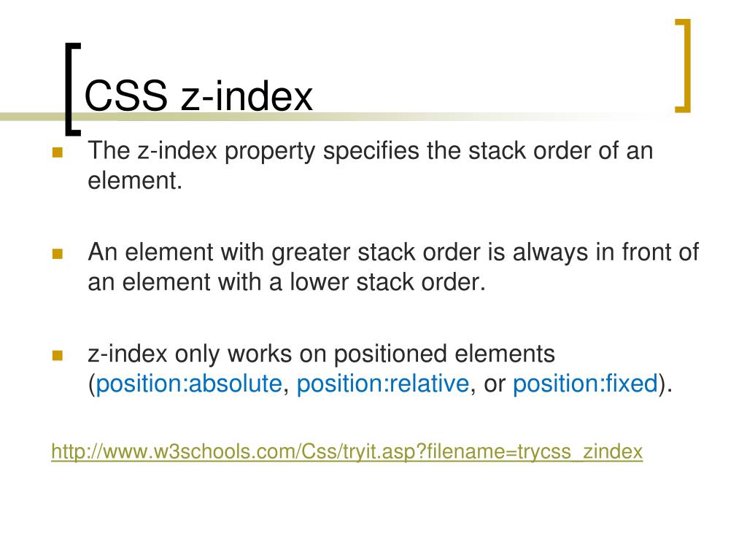This screenshot has width=747, height=560.
Task: Click the line 'an element with a lower stack order.'
Action: pyautogui.click(x=286, y=282)
